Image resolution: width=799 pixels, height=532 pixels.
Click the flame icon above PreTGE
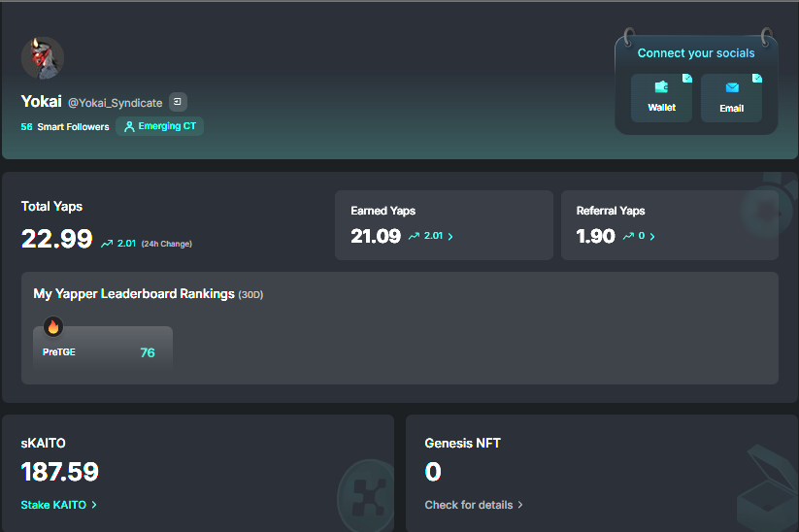click(53, 326)
